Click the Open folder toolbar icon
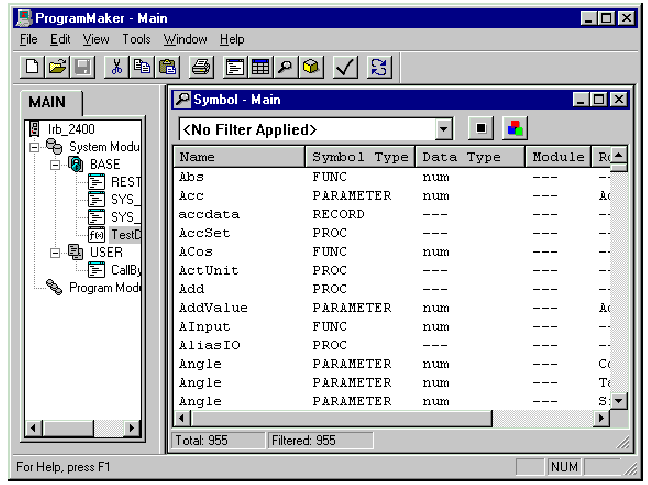Screen dimensions: 648x485 57,67
